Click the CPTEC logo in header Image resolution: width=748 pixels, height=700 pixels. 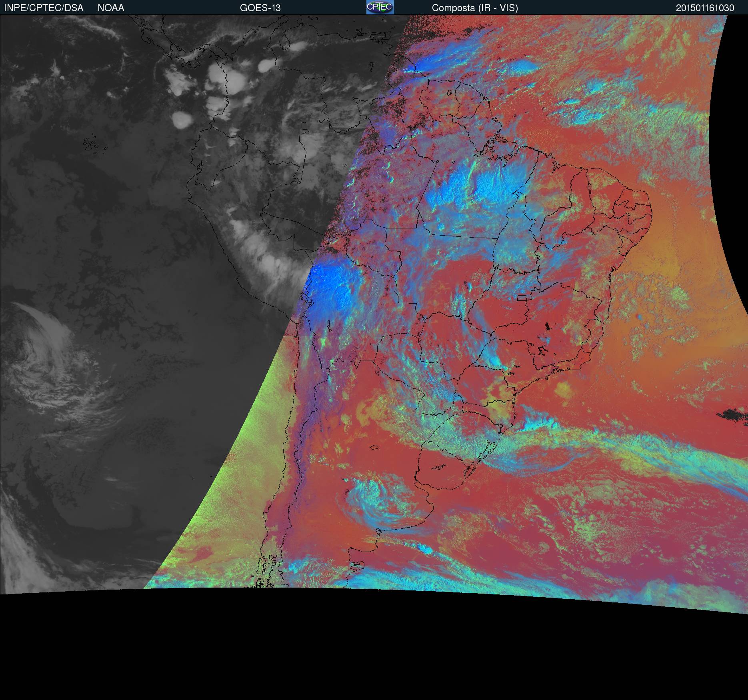tap(380, 7)
